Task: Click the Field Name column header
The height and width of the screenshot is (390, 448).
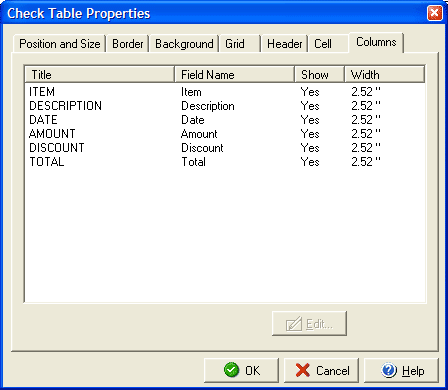Action: (x=235, y=74)
